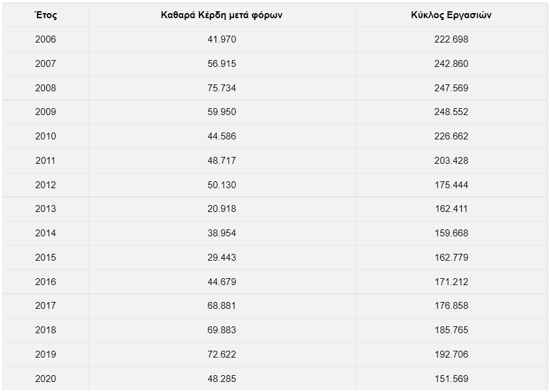This screenshot has width=550, height=392.
Task: Click the net profit value 48.717
Action: pos(222,161)
